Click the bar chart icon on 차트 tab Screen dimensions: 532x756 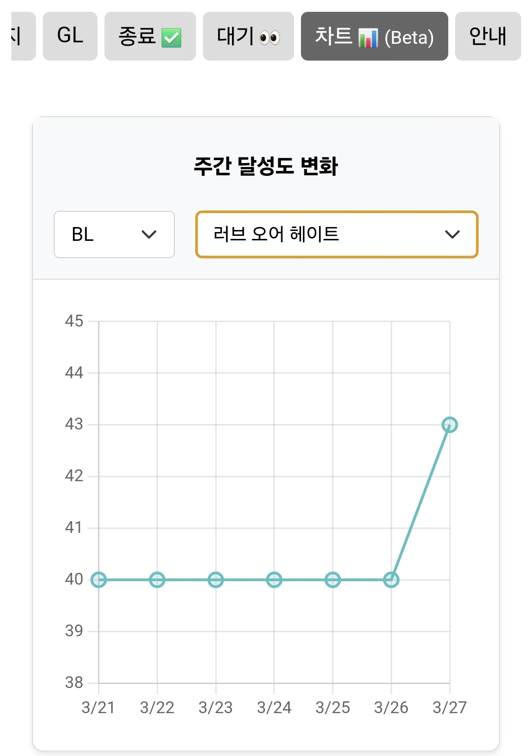click(x=368, y=37)
